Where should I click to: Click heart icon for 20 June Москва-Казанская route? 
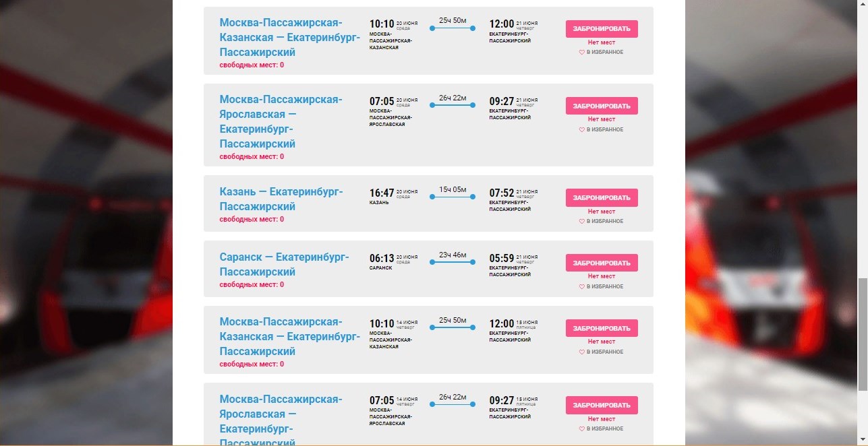pos(582,53)
